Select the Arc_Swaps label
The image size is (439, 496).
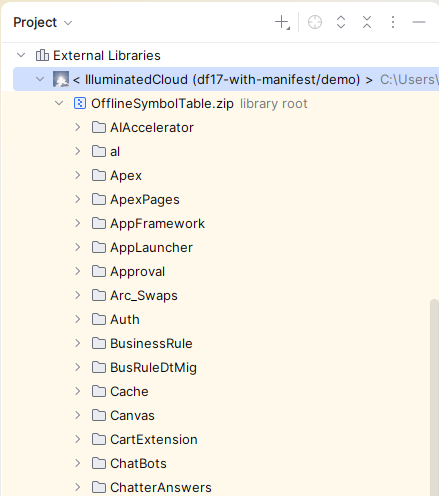[144, 296]
